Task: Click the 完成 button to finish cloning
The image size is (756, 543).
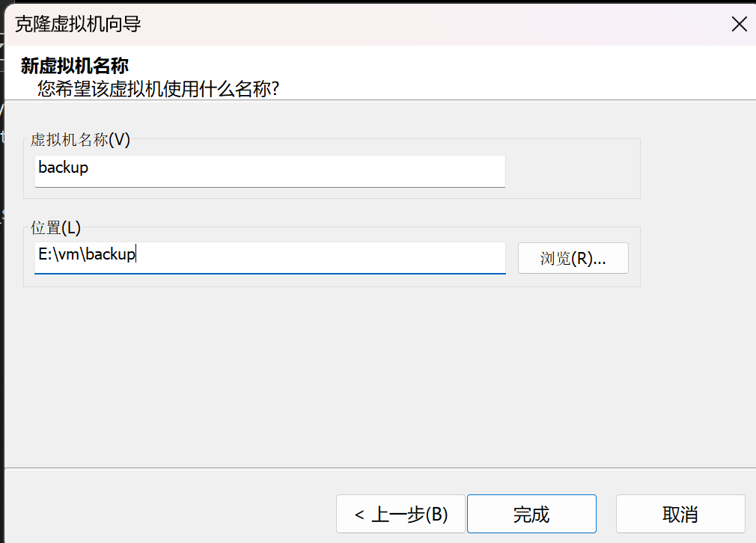Action: pyautogui.click(x=531, y=514)
